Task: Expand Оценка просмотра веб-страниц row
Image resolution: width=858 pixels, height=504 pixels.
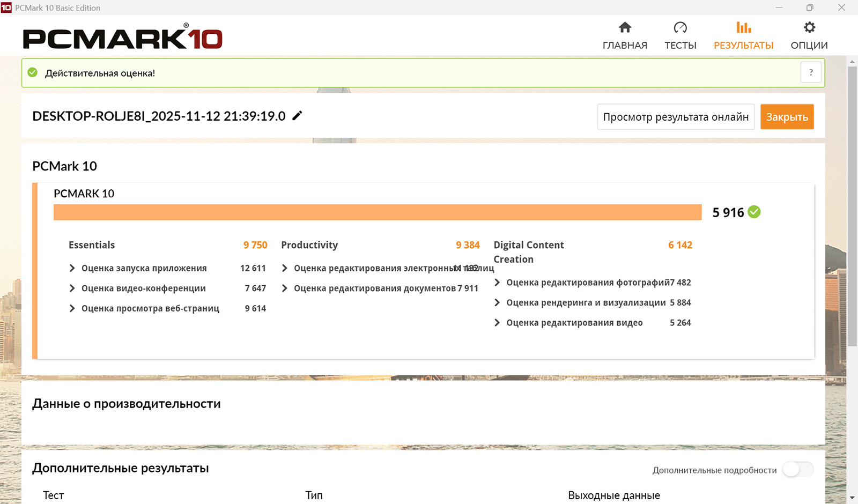Action: pos(72,308)
